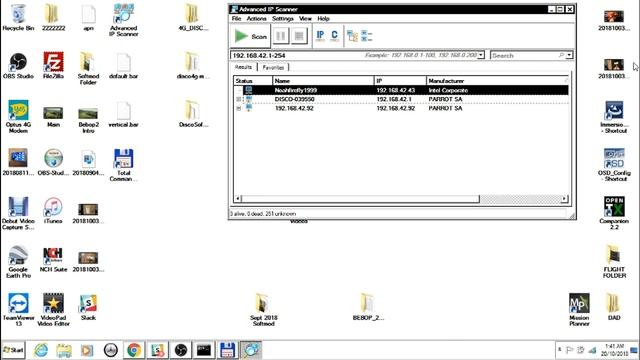The height and width of the screenshot is (360, 640).
Task: Select the OBS Studio desktop icon
Action: tap(18, 65)
